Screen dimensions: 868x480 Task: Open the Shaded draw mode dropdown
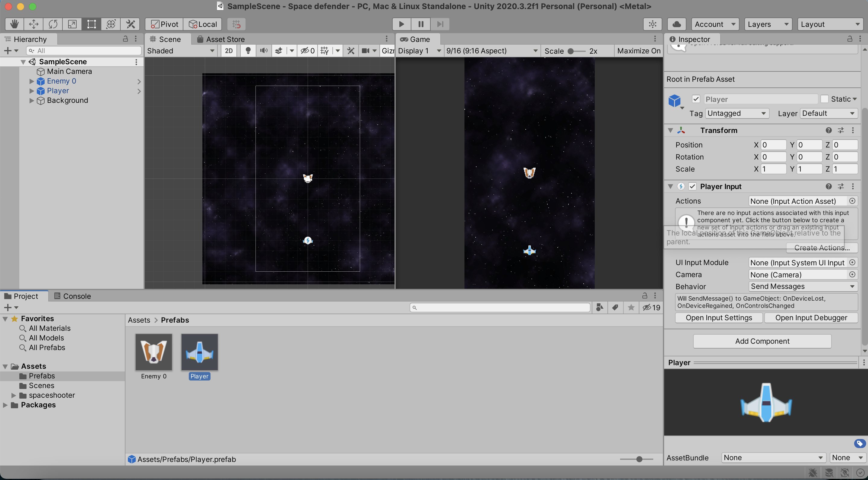pos(181,51)
